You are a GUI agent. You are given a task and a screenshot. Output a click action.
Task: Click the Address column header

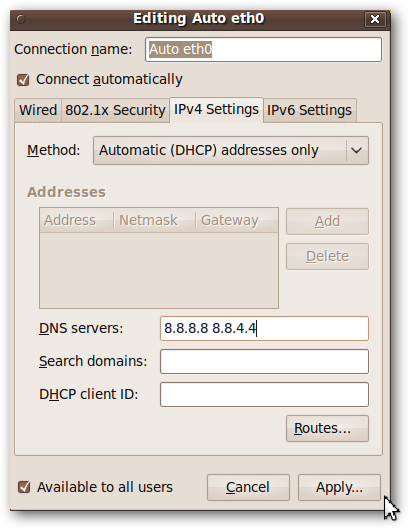[x=77, y=220]
